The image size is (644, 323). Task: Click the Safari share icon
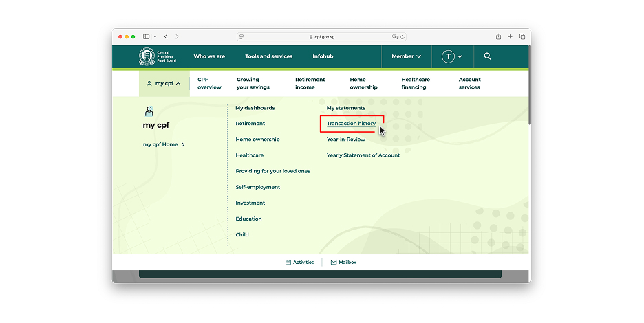click(x=498, y=36)
